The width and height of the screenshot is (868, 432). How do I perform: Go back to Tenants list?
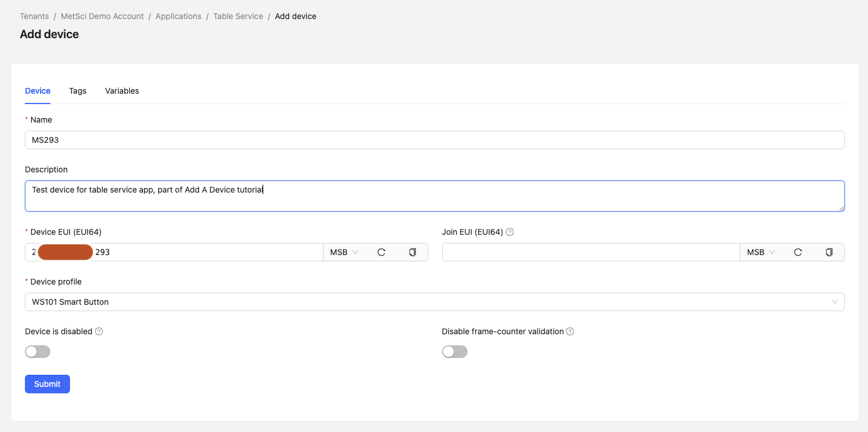coord(34,16)
